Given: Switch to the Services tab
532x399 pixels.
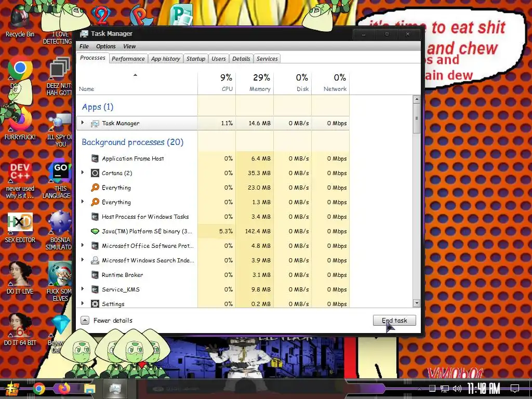Looking at the screenshot, I should coord(267,59).
